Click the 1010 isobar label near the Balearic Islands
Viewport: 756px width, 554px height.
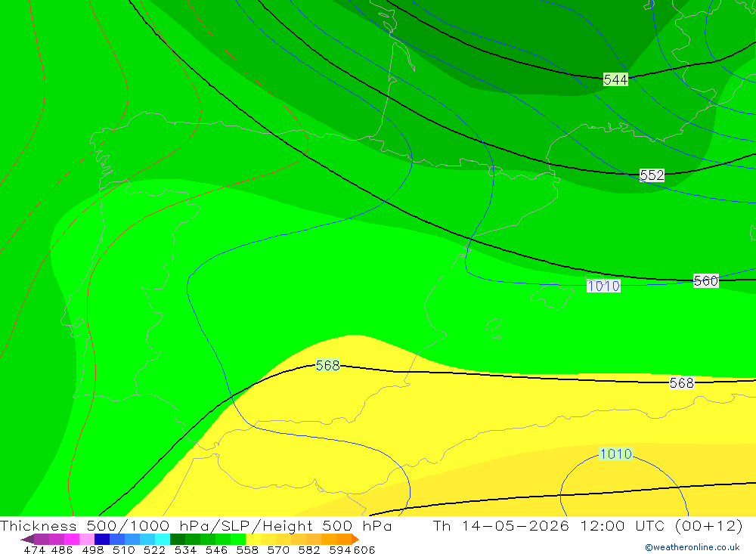tap(603, 286)
